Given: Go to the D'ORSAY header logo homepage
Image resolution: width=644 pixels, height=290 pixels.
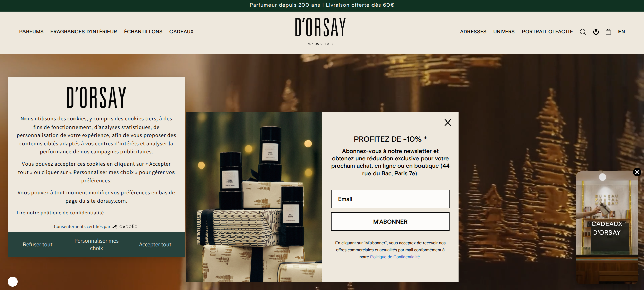Looking at the screenshot, I should click(320, 31).
